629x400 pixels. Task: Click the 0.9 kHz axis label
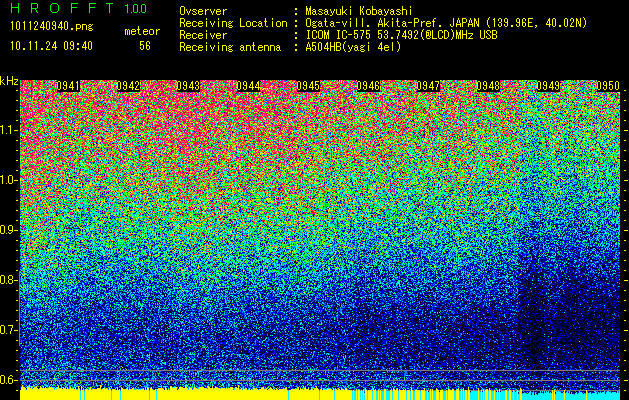pos(8,230)
